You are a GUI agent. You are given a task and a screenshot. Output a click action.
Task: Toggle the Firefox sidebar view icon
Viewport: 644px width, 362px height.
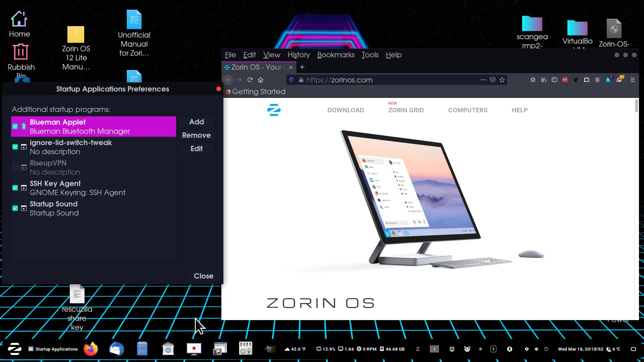click(x=554, y=80)
